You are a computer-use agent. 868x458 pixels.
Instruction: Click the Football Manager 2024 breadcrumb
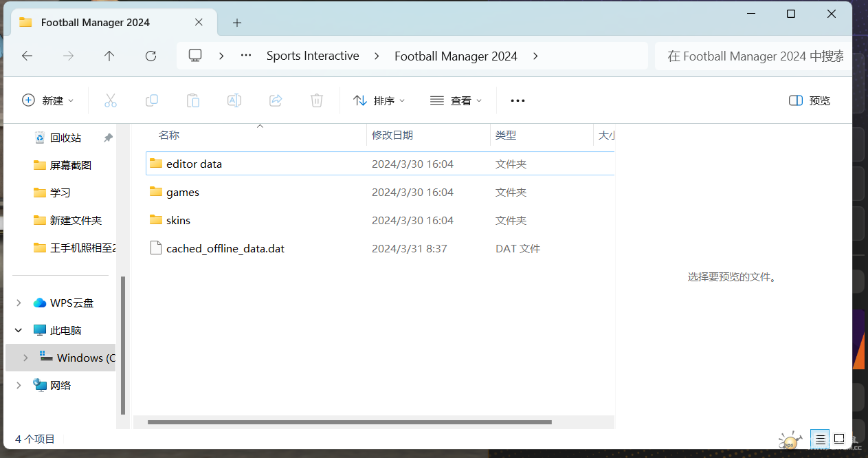pos(456,56)
